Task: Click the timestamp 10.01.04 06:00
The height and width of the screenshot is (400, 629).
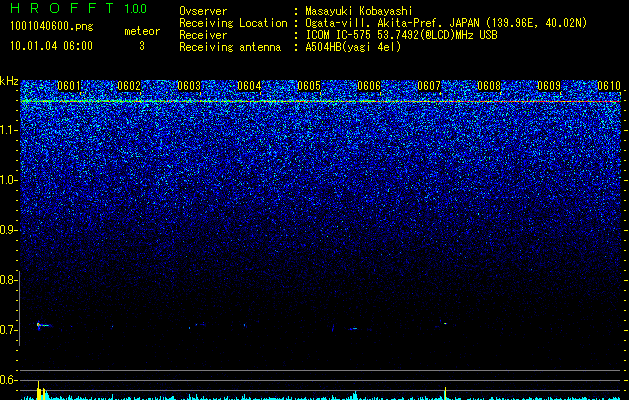Action: pos(51,46)
